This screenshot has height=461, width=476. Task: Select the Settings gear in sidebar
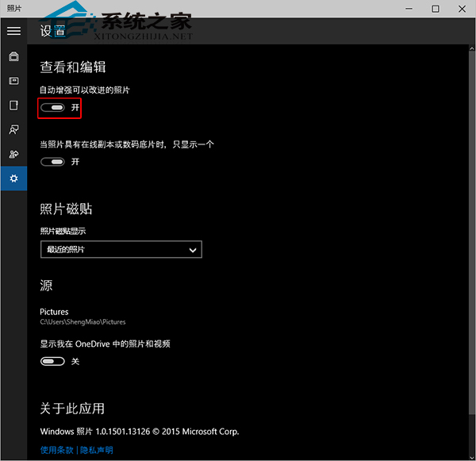(13, 179)
